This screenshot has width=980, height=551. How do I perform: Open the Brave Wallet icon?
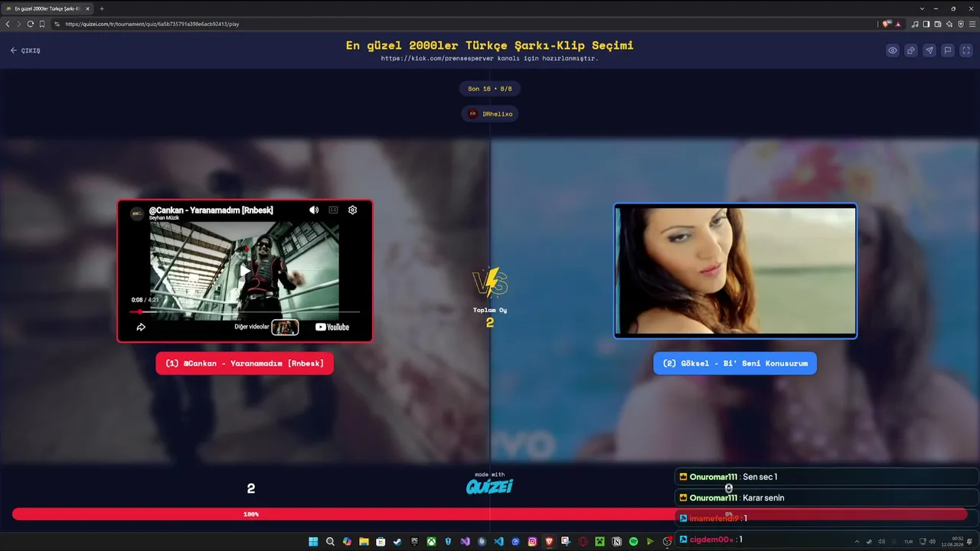point(938,24)
